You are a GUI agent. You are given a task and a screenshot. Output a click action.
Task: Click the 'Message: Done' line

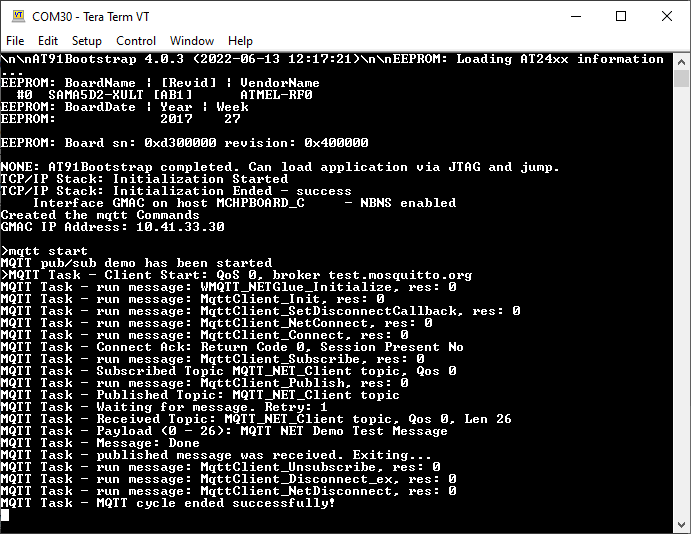(x=100, y=443)
